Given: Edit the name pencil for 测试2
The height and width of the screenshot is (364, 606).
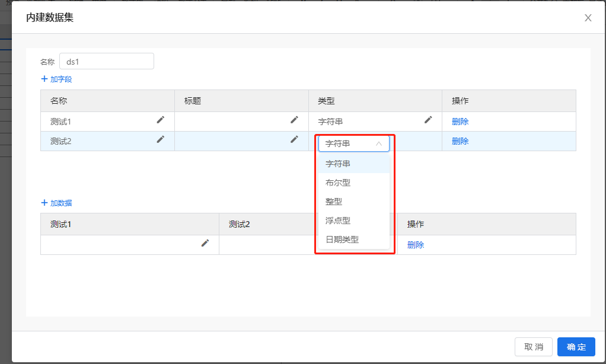Looking at the screenshot, I should pos(160,139).
